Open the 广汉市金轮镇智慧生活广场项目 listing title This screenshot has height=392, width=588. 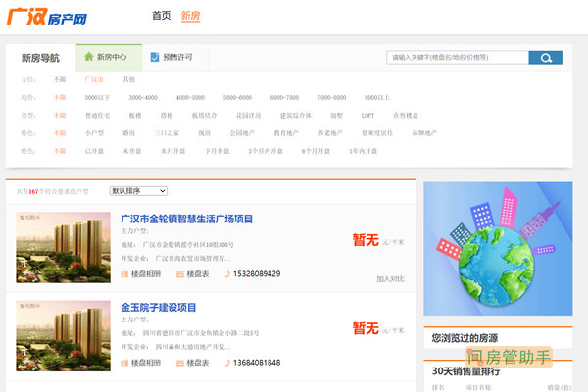[187, 219]
